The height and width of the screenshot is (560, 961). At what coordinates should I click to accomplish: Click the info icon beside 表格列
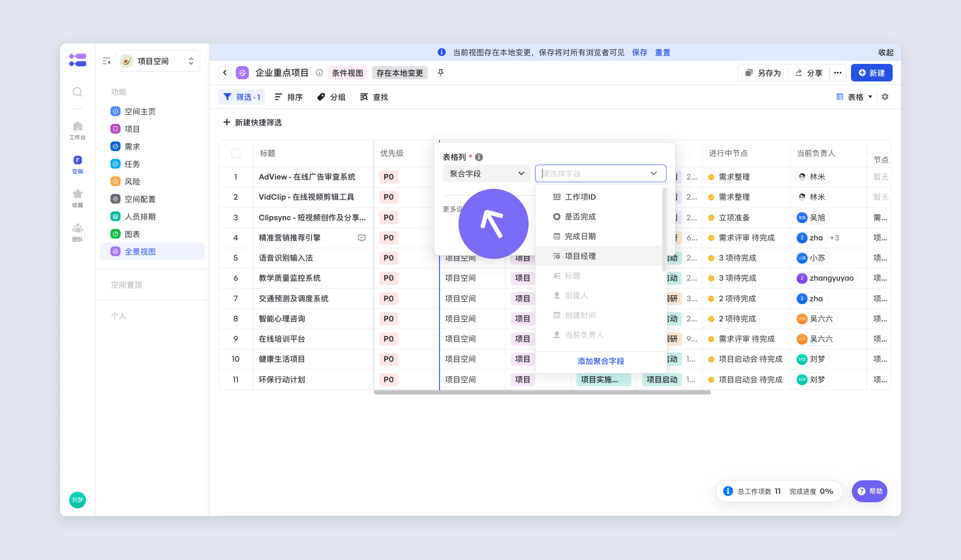[x=479, y=157]
